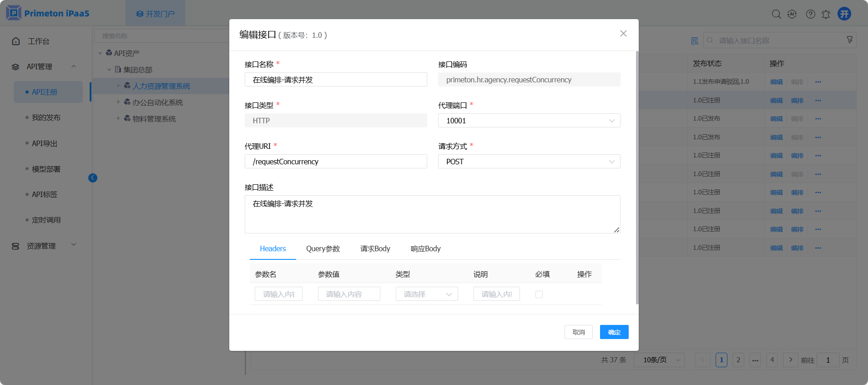Viewport: 868px width, 385px height.
Task: Open the AI assistant icon in header
Action: click(792, 14)
